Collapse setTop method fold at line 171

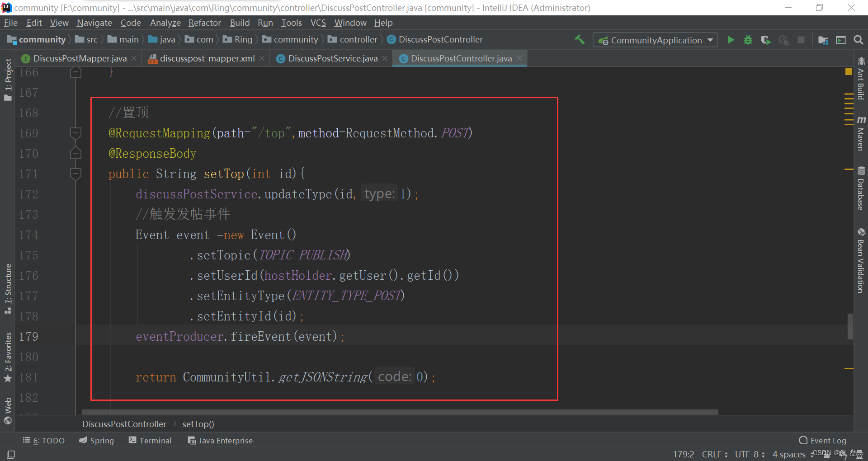coord(75,174)
